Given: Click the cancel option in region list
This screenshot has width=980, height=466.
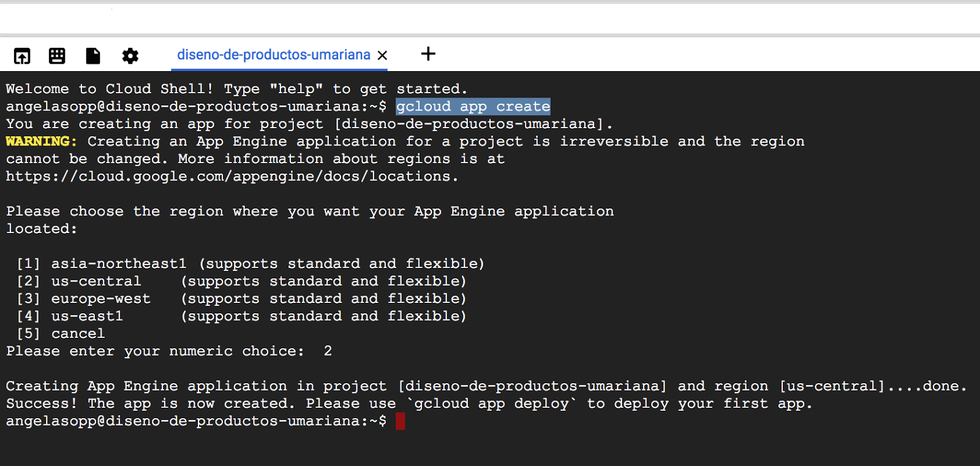Looking at the screenshot, I should (78, 334).
